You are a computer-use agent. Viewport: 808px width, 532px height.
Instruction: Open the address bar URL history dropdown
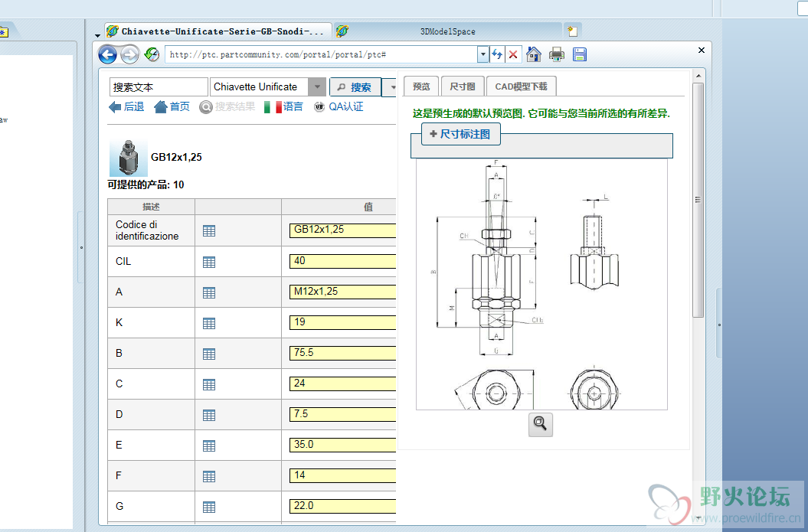click(x=483, y=54)
